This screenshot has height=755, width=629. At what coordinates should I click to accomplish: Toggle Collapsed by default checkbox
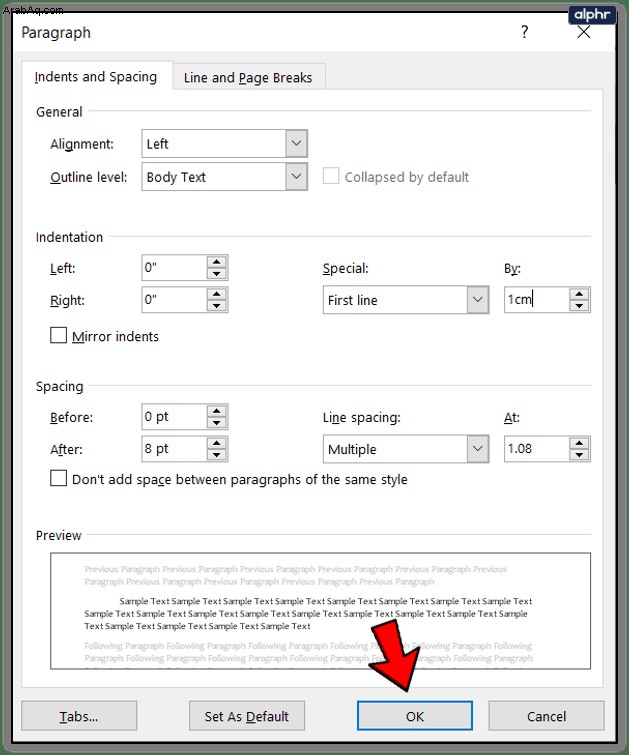331,176
